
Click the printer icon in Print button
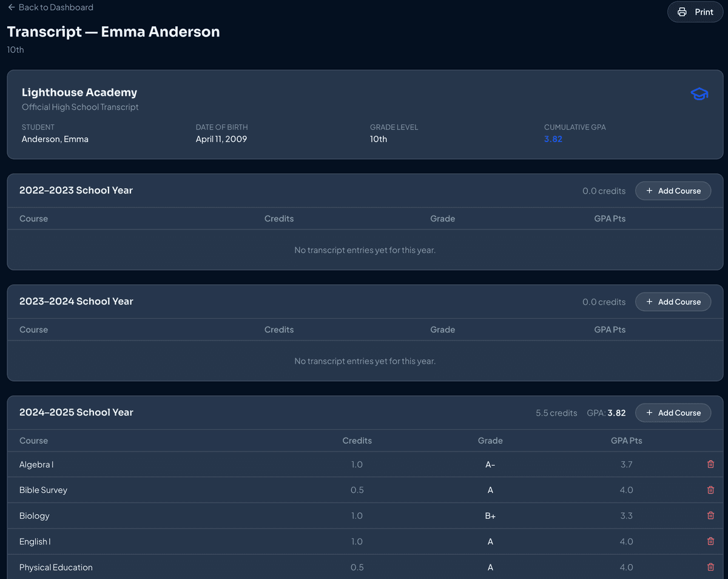(682, 12)
